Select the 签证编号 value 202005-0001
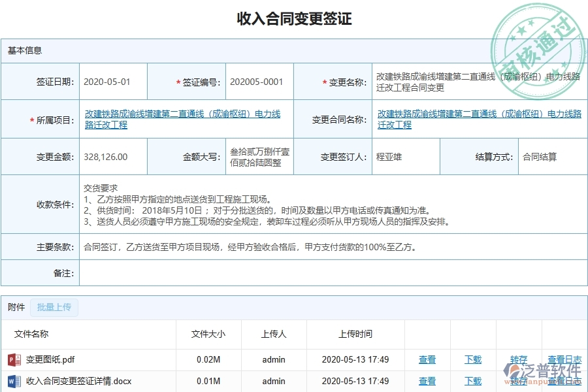 pos(258,81)
